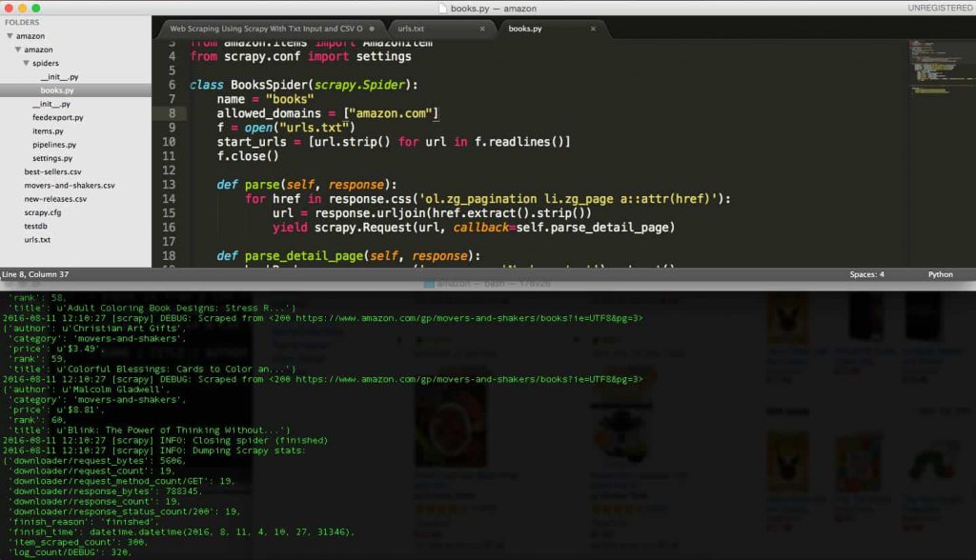The width and height of the screenshot is (976, 560).
Task: Close the urls.txt tab
Action: pos(482,29)
